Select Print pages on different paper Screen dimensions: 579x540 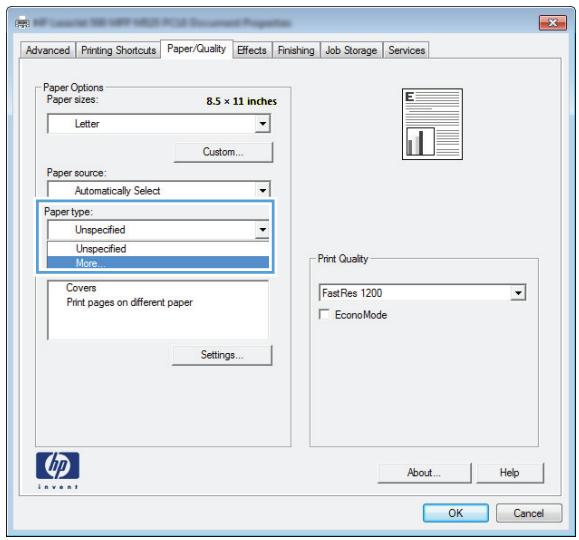pyautogui.click(x=130, y=302)
